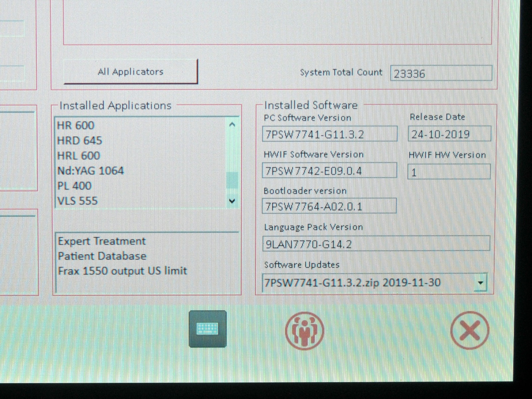Screen dimensions: 532x399
Task: Select Frax 1550 output US limit
Action: pos(122,271)
